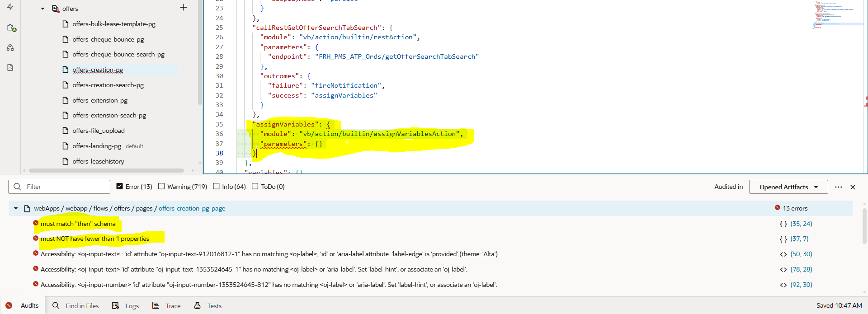Image resolution: width=868 pixels, height=314 pixels.
Task: Click the file icon for offers-creation-search-pg
Action: [66, 85]
